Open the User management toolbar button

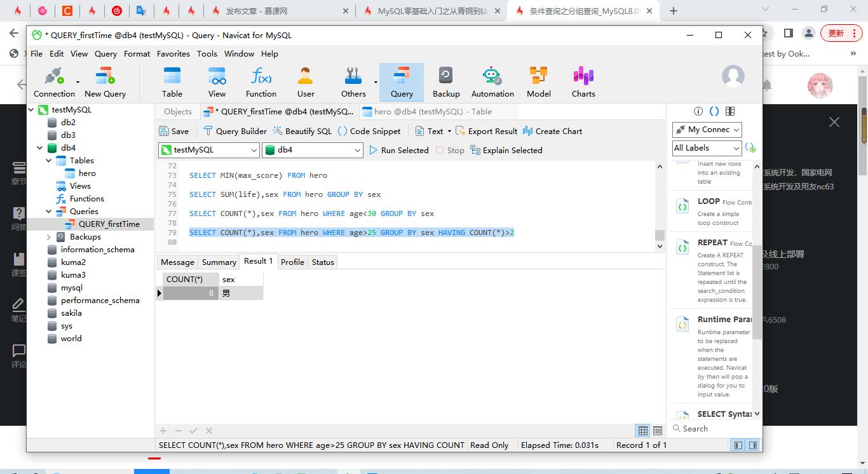306,83
